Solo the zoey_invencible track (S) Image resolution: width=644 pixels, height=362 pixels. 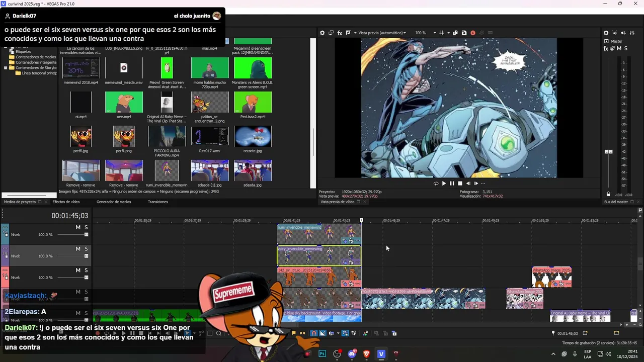86,249
